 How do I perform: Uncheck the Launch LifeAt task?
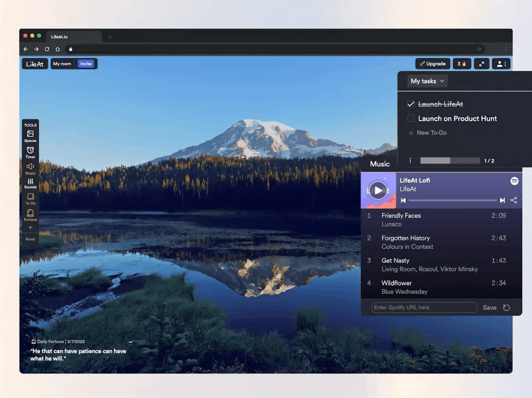click(x=411, y=104)
